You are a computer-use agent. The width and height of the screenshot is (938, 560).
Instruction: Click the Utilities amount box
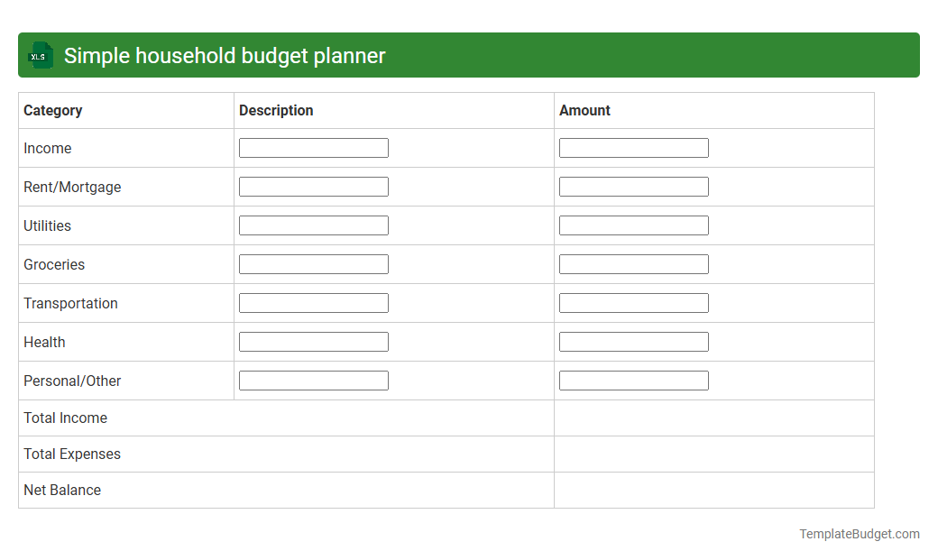click(633, 225)
